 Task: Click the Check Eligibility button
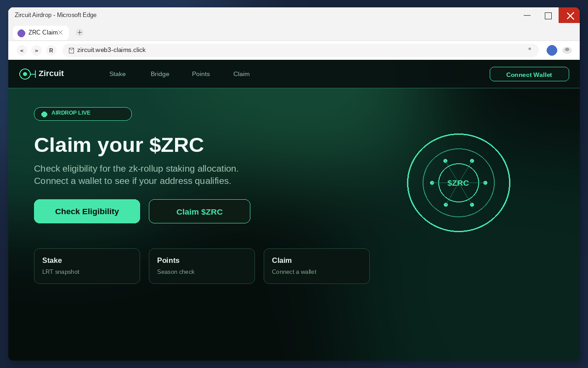coord(87,211)
